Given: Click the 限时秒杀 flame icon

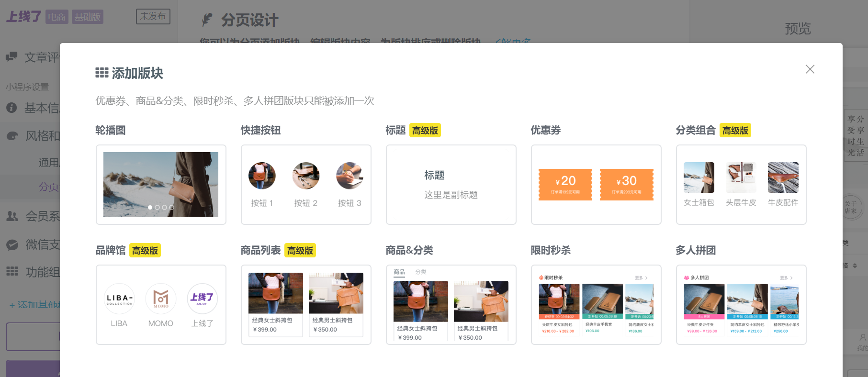Looking at the screenshot, I should [541, 277].
